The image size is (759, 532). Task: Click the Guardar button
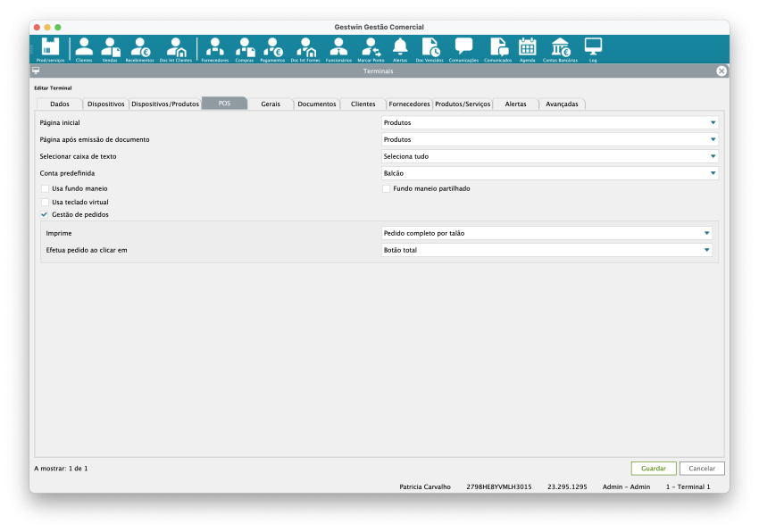pos(653,469)
